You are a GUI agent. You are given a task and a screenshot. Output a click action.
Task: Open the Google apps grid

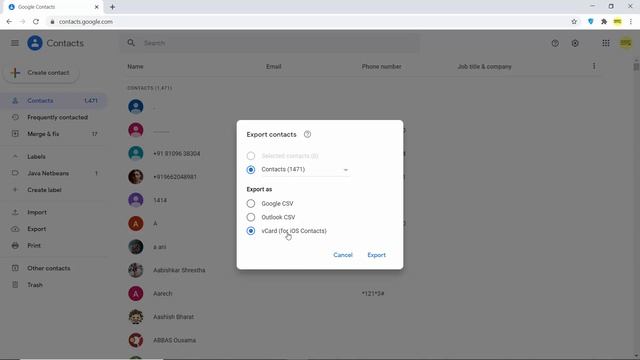pos(606,43)
